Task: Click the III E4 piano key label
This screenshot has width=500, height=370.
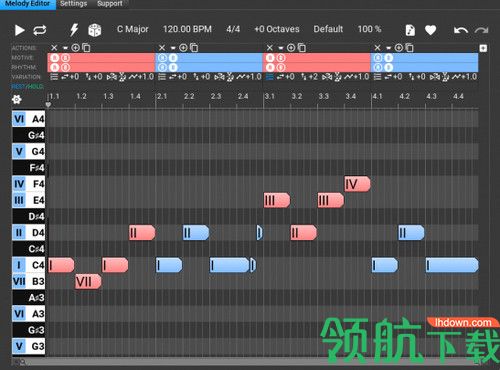Action: pyautogui.click(x=29, y=200)
